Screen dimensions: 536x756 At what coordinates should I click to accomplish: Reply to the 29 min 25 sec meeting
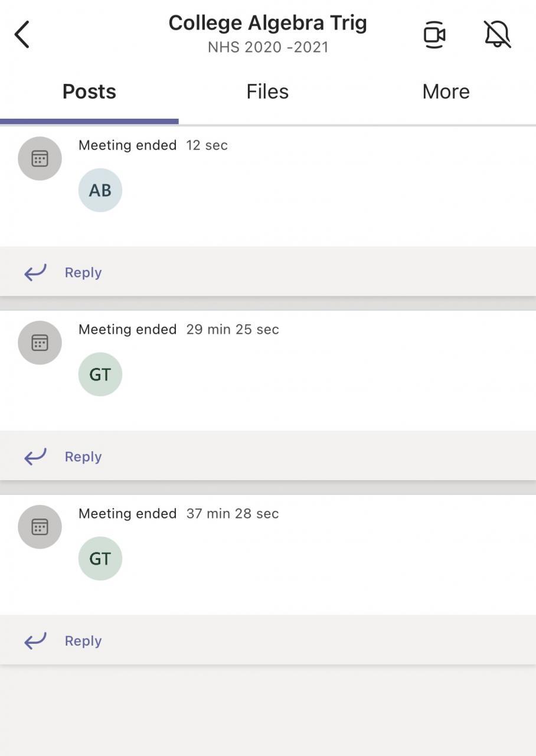click(x=83, y=457)
